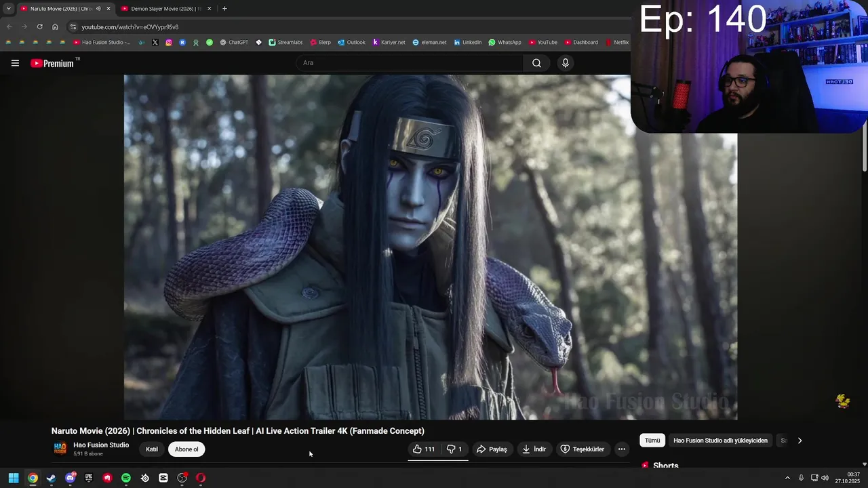Share the video via Paylaş
This screenshot has height=488, width=868.
pyautogui.click(x=492, y=449)
